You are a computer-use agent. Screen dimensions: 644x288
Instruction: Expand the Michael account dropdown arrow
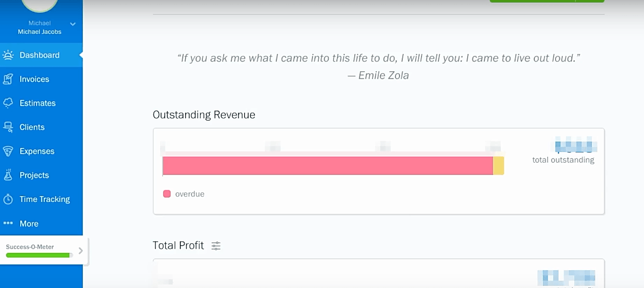click(73, 24)
